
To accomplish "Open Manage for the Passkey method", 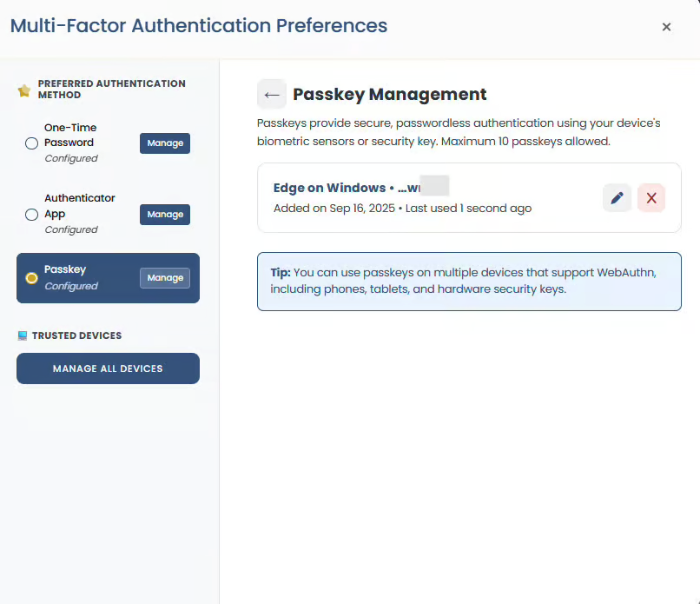I will [165, 278].
